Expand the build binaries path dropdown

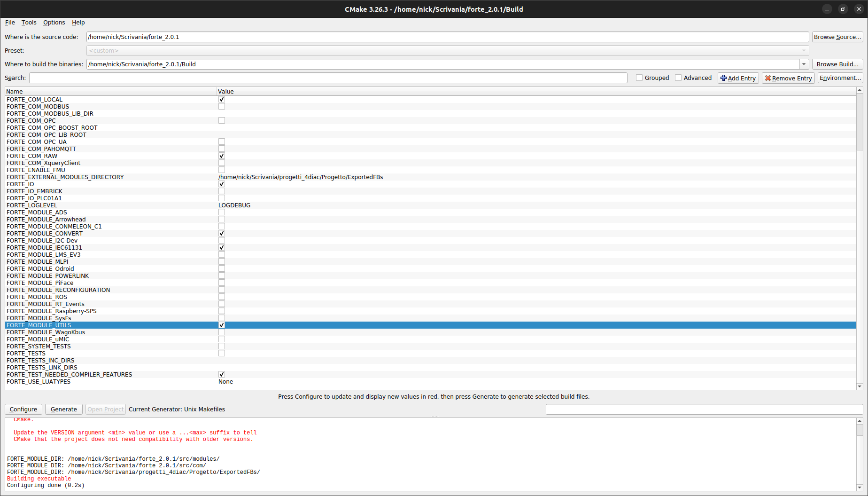click(804, 64)
